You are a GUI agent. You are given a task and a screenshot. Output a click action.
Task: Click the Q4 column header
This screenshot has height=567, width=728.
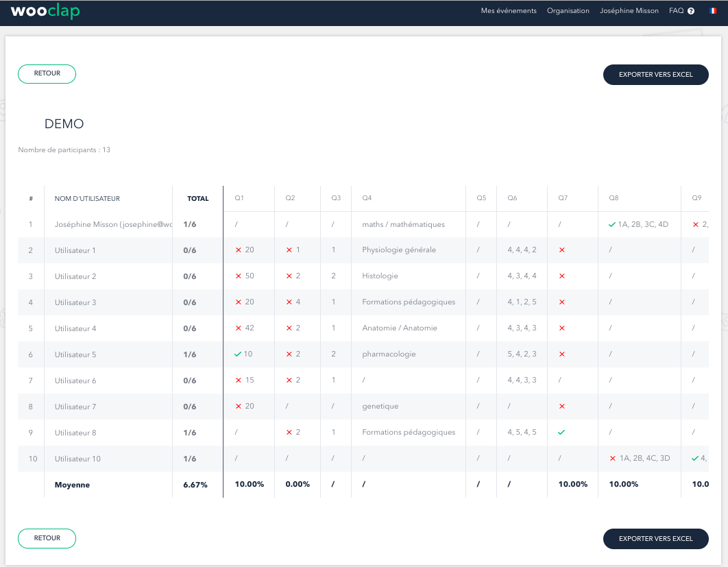[x=367, y=198]
